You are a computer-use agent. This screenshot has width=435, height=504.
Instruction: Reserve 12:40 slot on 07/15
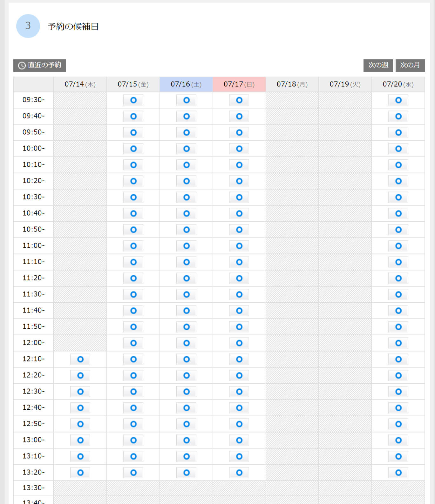click(133, 408)
